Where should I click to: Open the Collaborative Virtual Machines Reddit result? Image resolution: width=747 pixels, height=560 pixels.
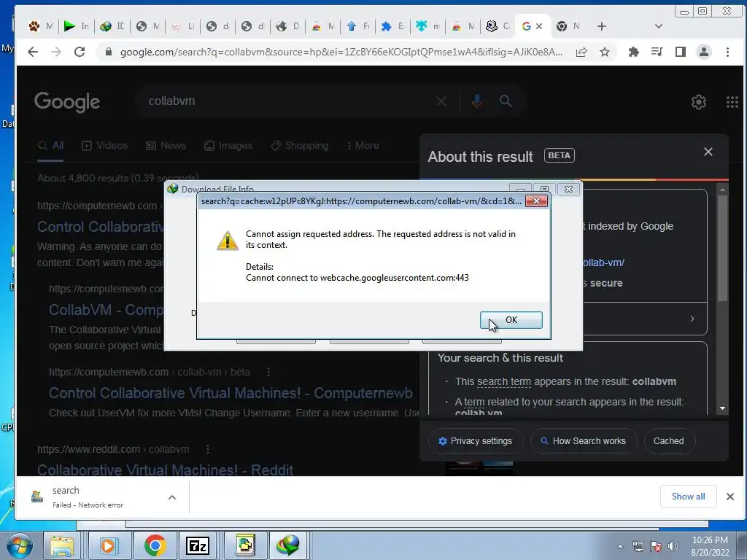click(x=166, y=470)
